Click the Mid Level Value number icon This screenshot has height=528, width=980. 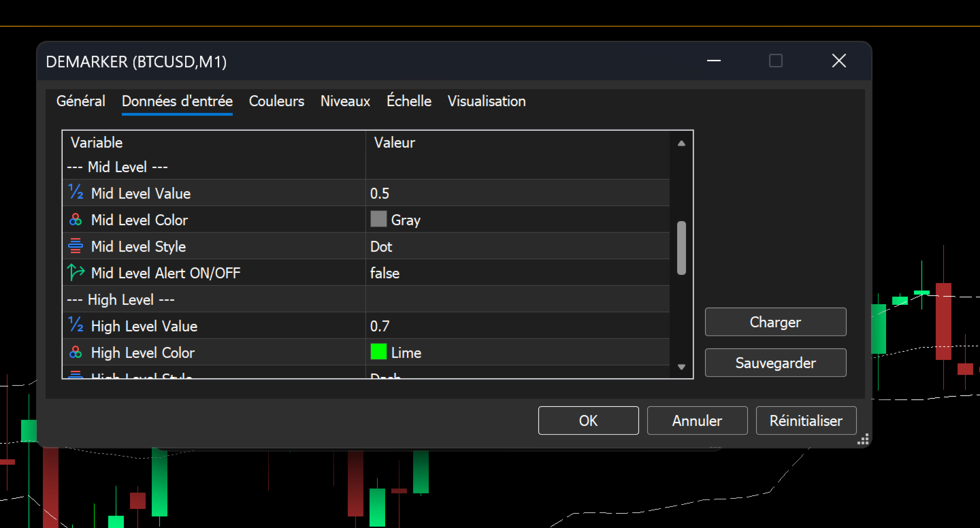(x=76, y=193)
